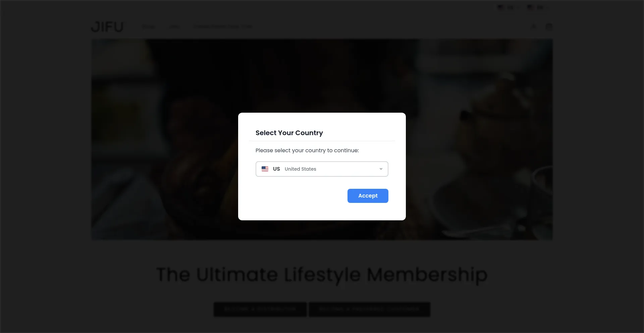644x333 pixels.
Task: Click the Accept button
Action: 368,196
